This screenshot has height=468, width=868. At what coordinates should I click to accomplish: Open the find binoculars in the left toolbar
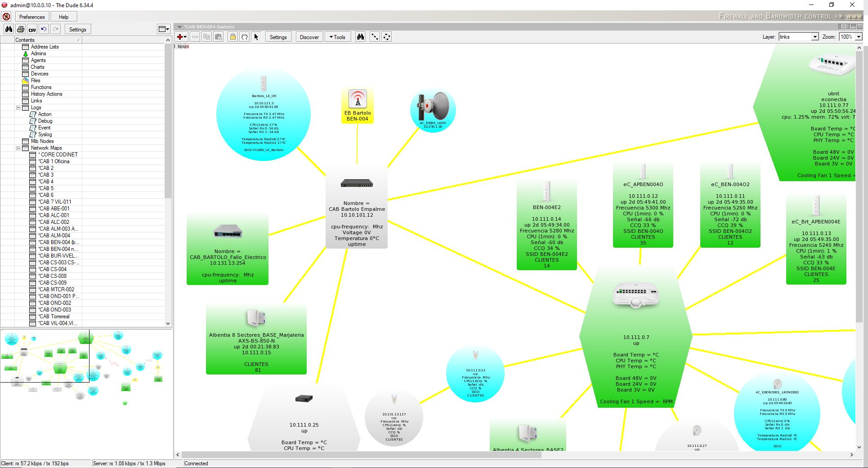[9, 29]
